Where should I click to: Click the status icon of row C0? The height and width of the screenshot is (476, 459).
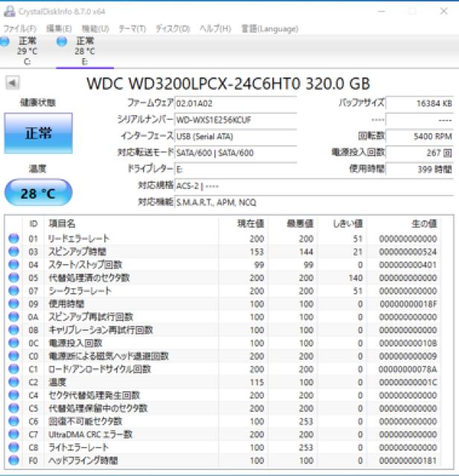[x=13, y=356]
